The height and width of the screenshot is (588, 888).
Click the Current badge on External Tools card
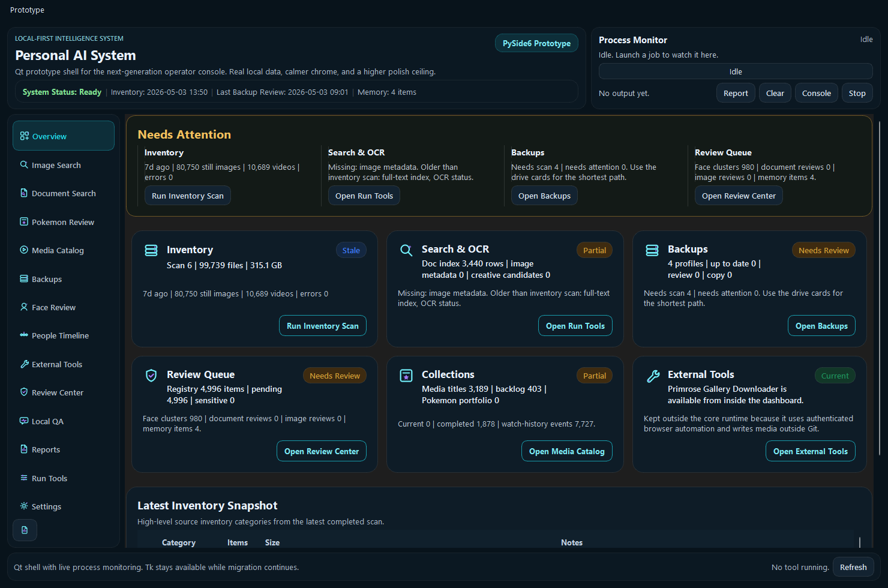click(835, 376)
